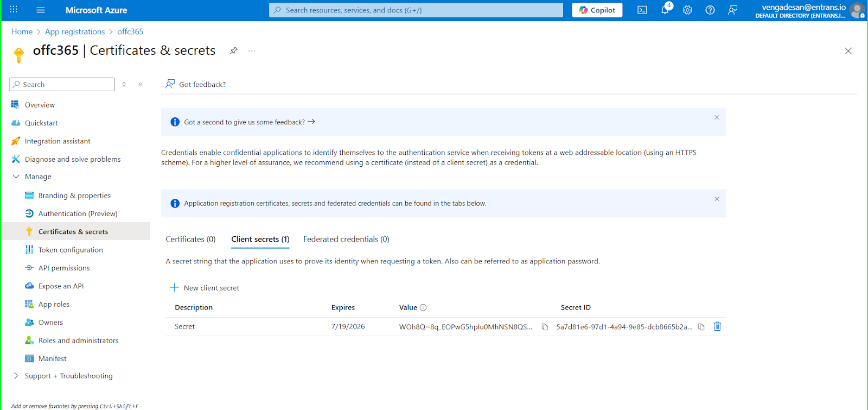This screenshot has height=410, width=868.
Task: Close the Certificates & secrets blade
Action: [848, 51]
